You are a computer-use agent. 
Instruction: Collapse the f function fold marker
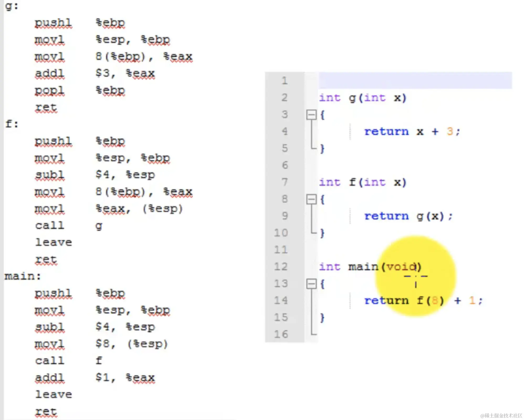coord(311,199)
